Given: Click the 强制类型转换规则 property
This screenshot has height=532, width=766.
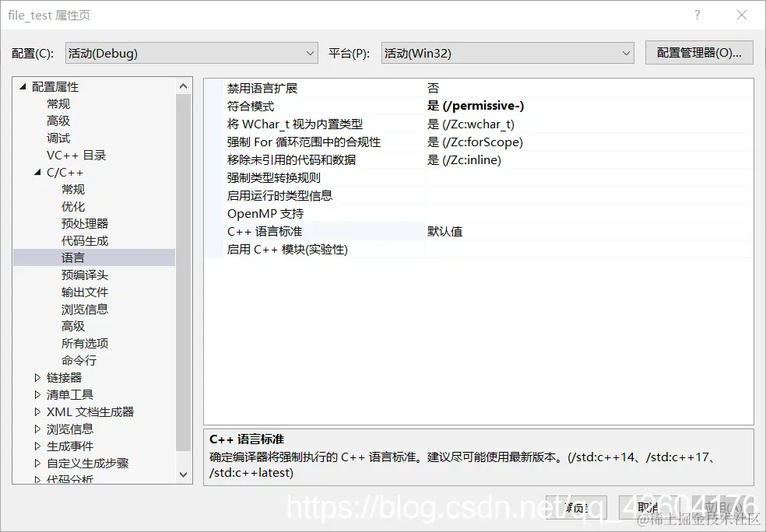Looking at the screenshot, I should (274, 177).
